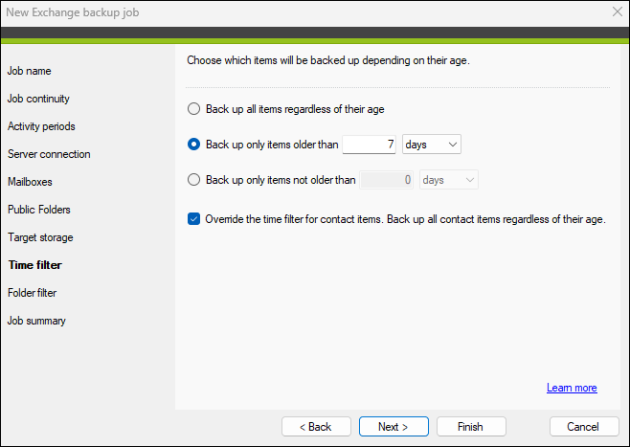The height and width of the screenshot is (447, 630).
Task: Open the Folder filter step
Action: point(32,293)
